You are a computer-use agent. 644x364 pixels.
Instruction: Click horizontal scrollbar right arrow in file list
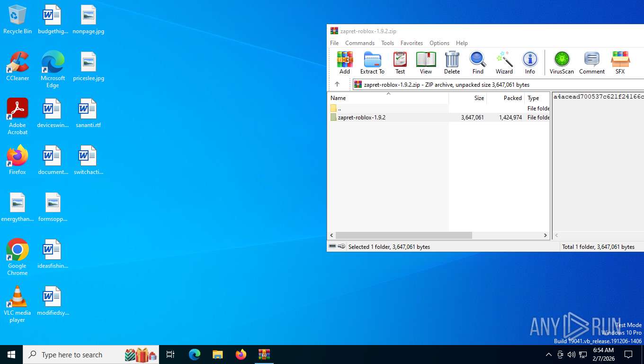pos(545,235)
